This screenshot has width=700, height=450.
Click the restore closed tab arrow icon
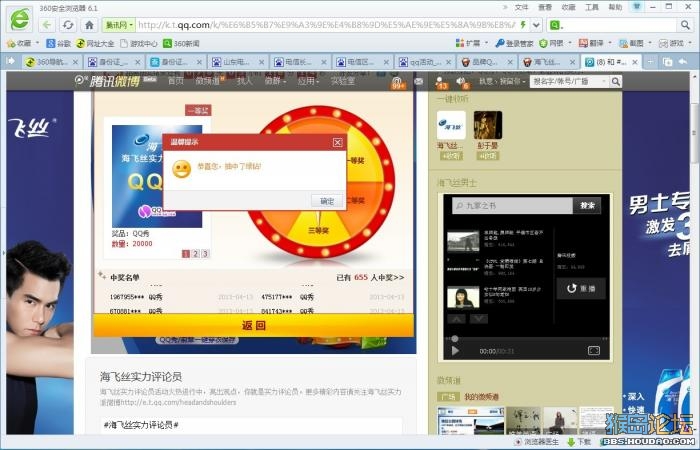pos(683,62)
